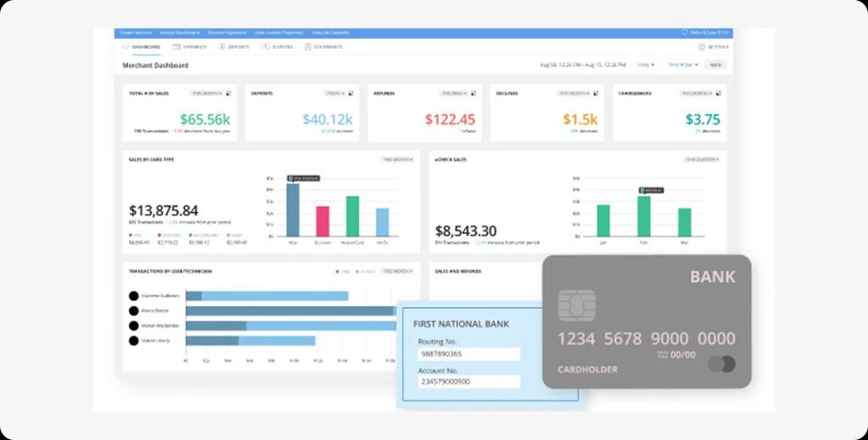The width and height of the screenshot is (868, 440).
Task: Open Deposits card period dropdown
Action: pyautogui.click(x=336, y=93)
